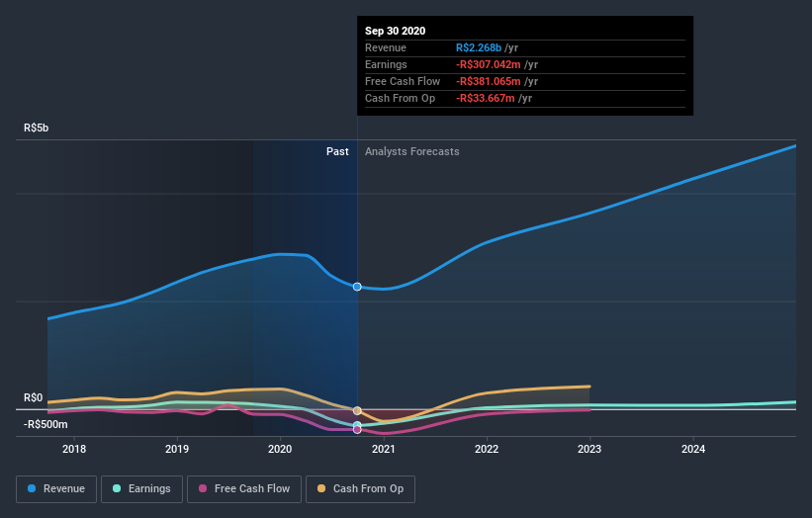The width and height of the screenshot is (812, 518).
Task: Toggle the Cash From Op legend button
Action: 360,489
